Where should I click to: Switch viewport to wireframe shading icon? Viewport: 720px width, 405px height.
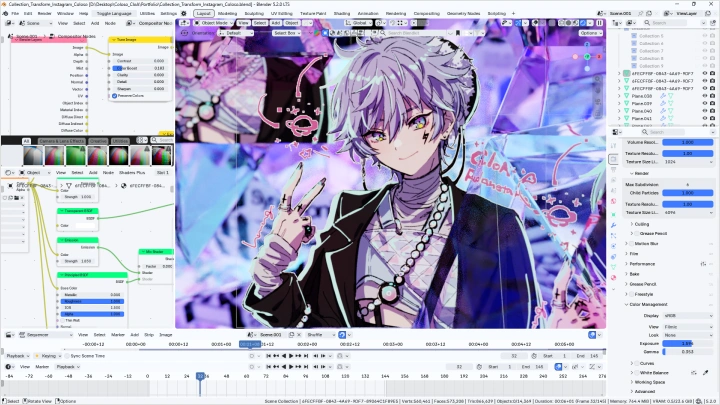[561, 22]
